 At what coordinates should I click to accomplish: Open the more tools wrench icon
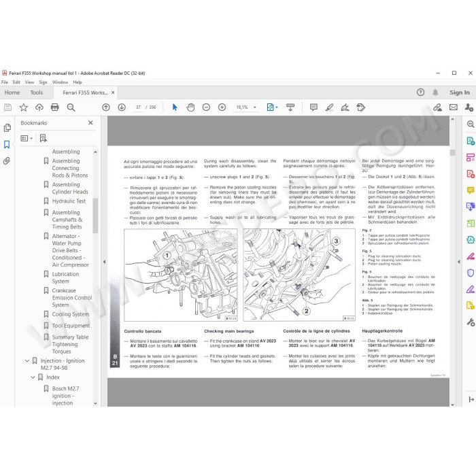click(x=471, y=322)
